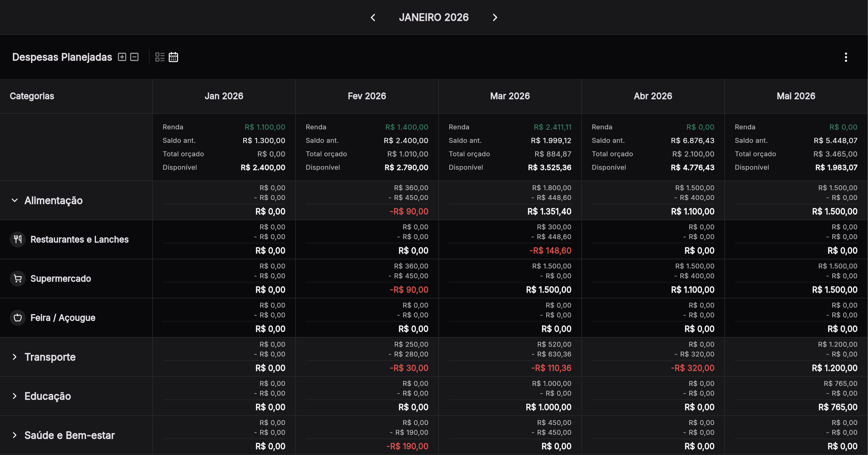
Task: Select the Mai 2026 column header
Action: (796, 96)
